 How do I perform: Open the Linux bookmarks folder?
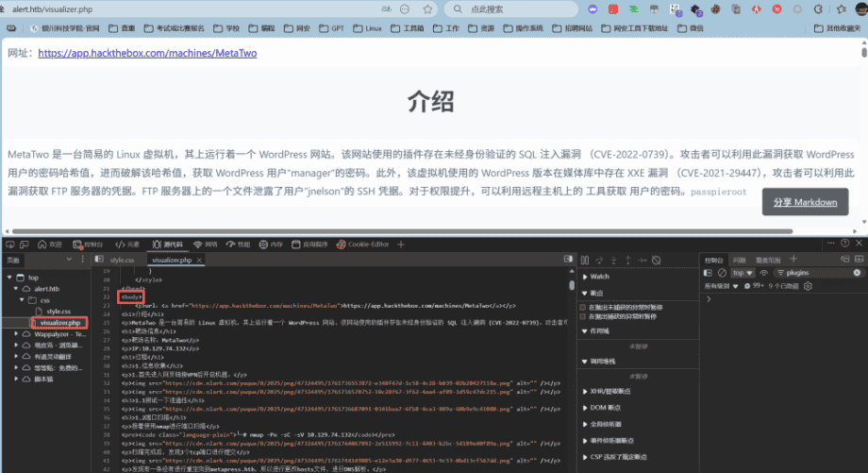pos(368,27)
